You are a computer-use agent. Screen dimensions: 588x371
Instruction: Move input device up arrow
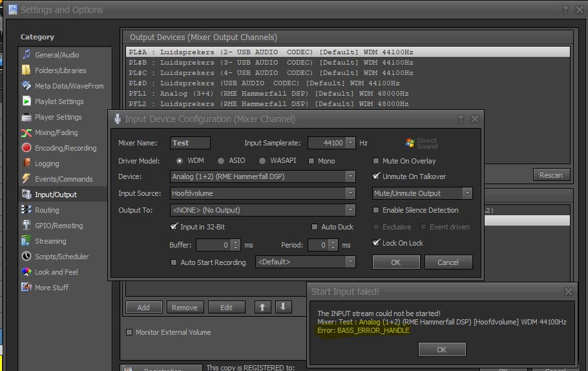point(262,307)
